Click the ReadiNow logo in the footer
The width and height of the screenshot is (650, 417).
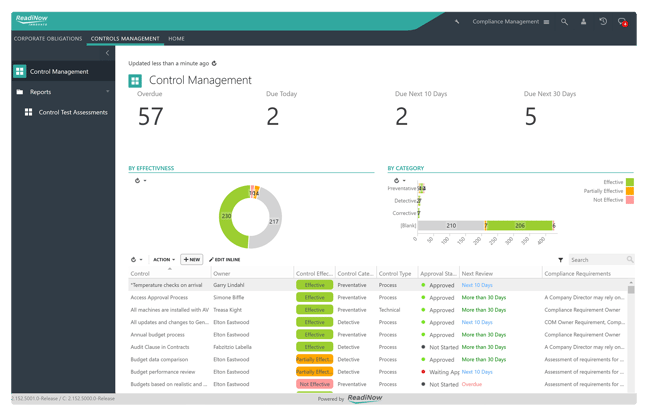click(365, 398)
